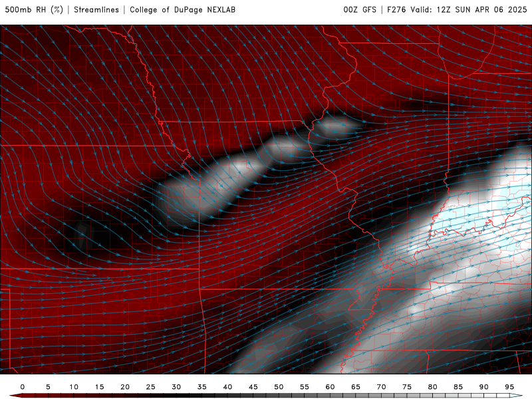Click the 15 label on the color scale
Screen dimensions: 532x399
99,387
